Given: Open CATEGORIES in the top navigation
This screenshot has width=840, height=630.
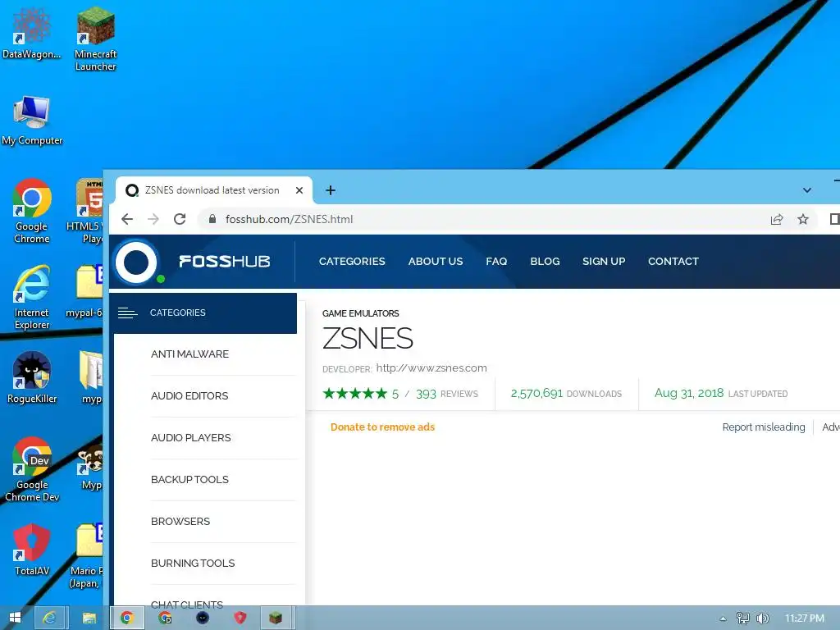Looking at the screenshot, I should 352,262.
